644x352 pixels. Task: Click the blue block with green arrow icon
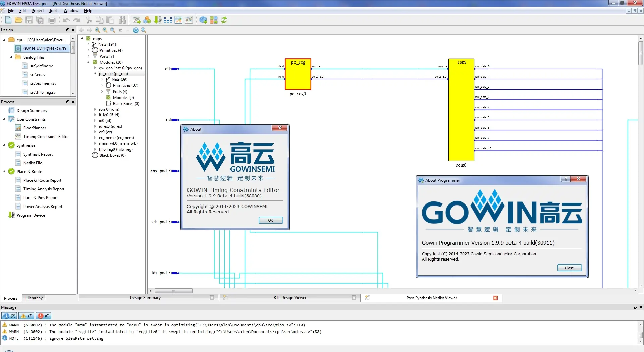[x=203, y=20]
